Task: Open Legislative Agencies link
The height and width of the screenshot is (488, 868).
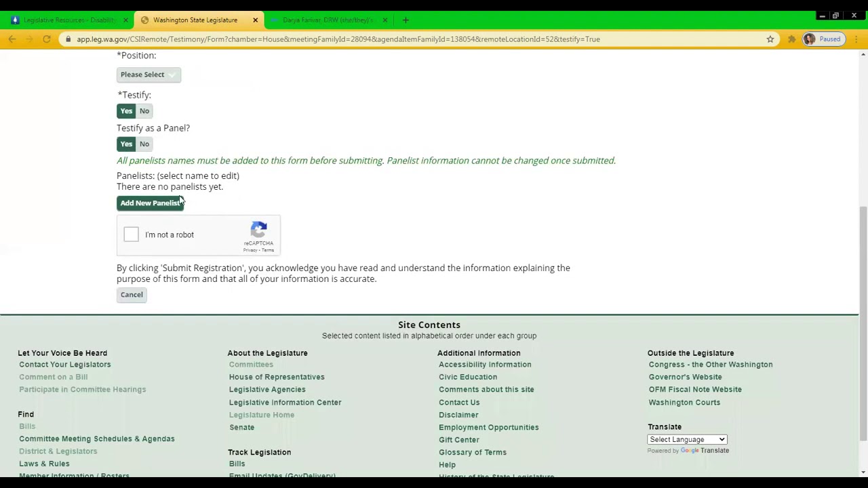Action: [267, 389]
